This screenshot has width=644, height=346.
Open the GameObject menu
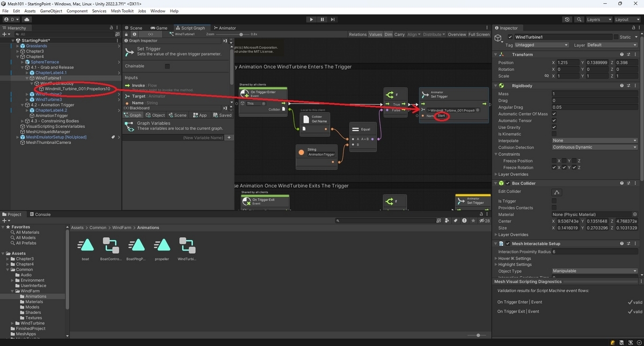(x=51, y=11)
